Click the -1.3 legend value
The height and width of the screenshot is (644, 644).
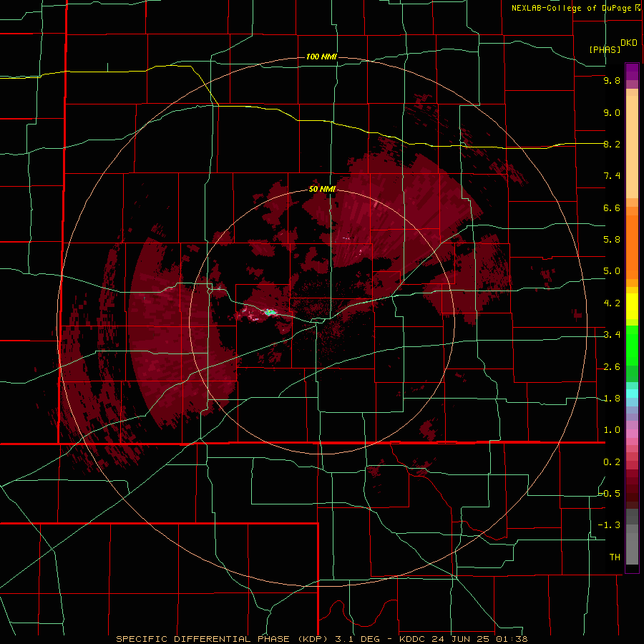tap(610, 525)
